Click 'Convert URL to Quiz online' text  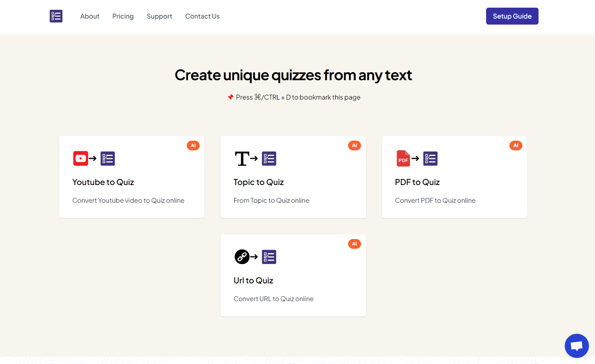click(273, 299)
